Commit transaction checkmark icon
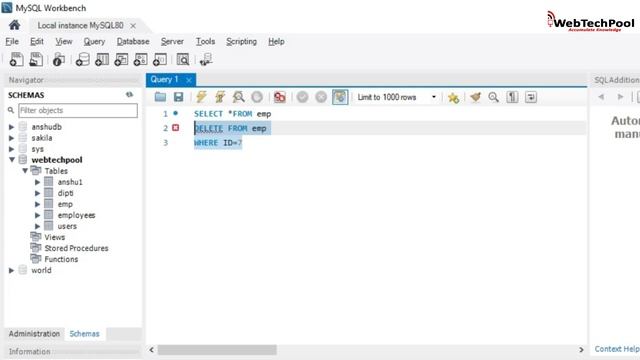Viewport: 640px width, 360px height. (302, 97)
